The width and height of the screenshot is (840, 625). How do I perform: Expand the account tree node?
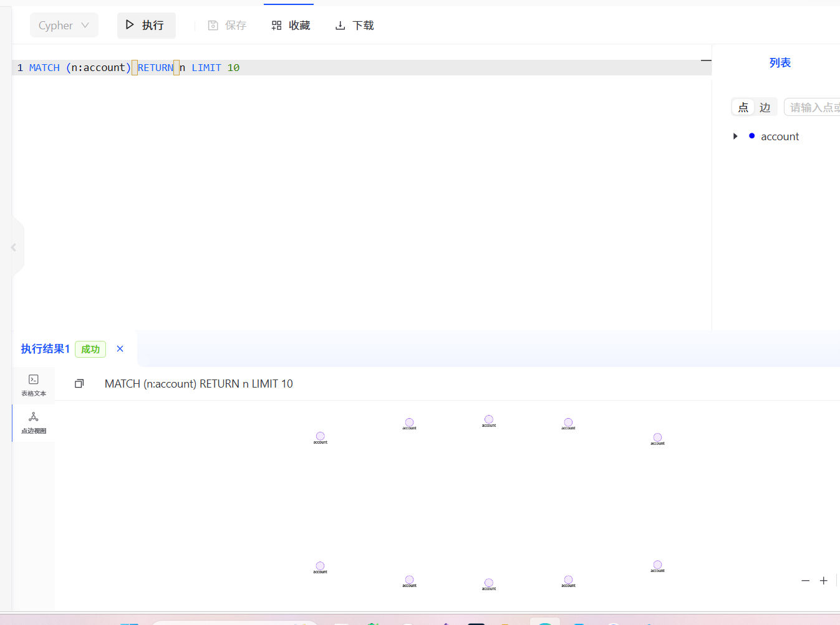point(735,136)
